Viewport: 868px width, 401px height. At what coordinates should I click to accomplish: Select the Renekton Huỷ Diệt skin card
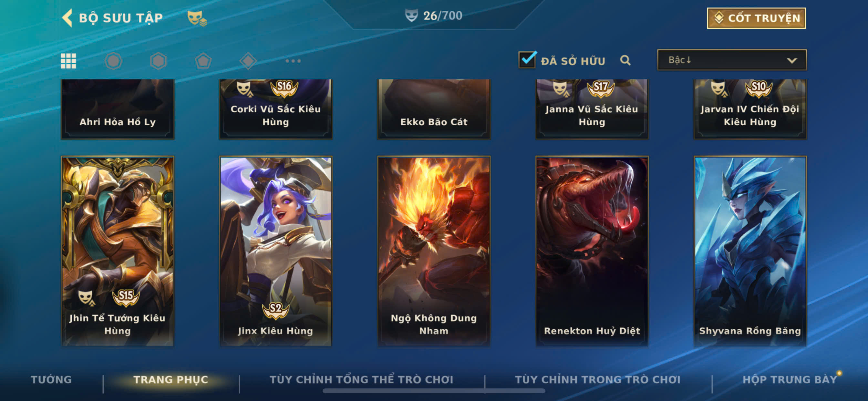pos(592,252)
